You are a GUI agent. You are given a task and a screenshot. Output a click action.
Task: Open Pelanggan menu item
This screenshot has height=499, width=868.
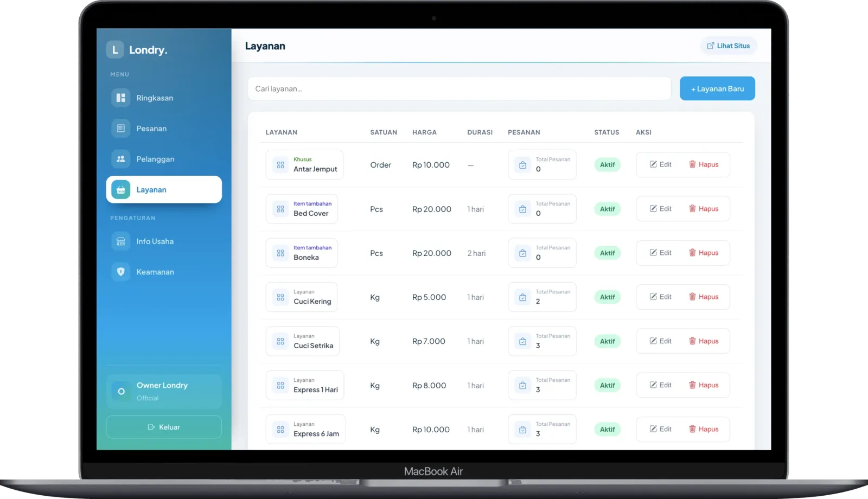tap(164, 159)
